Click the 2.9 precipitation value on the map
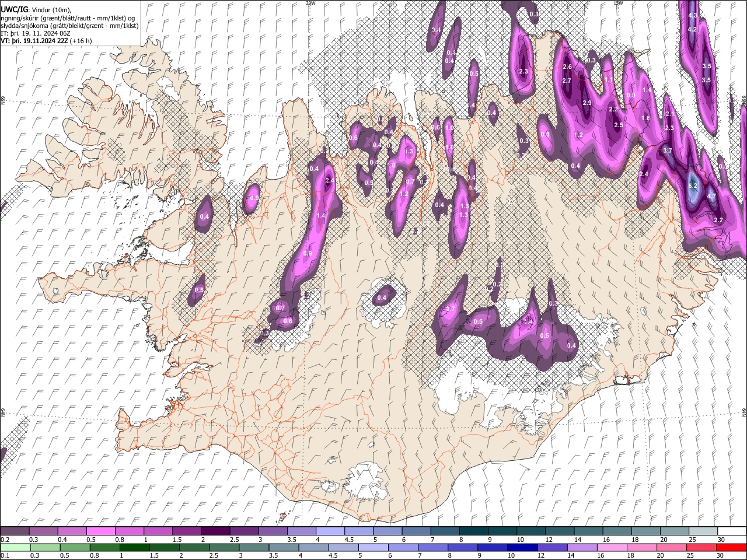The width and height of the screenshot is (747, 560). [x=587, y=103]
